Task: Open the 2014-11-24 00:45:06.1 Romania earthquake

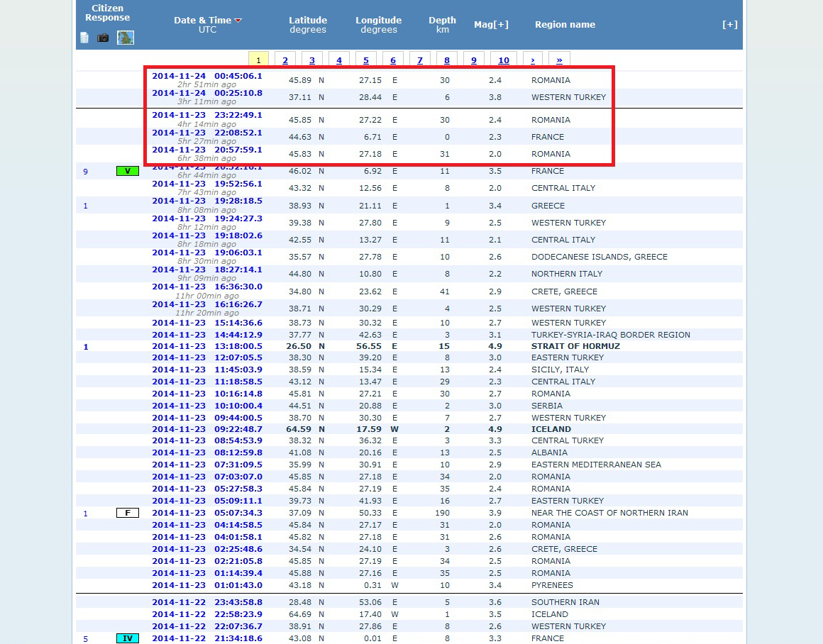Action: 206,76
